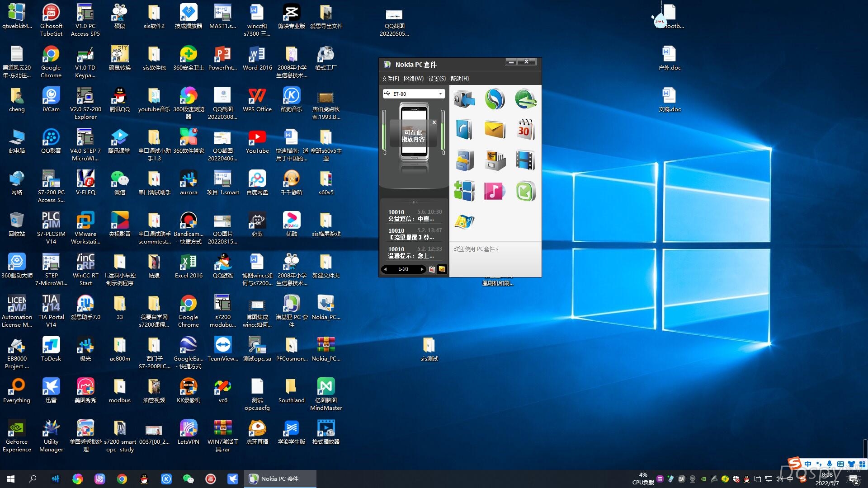Image resolution: width=868 pixels, height=488 pixels.
Task: Select the Word 2016 desktop shortcut
Action: coord(257,58)
